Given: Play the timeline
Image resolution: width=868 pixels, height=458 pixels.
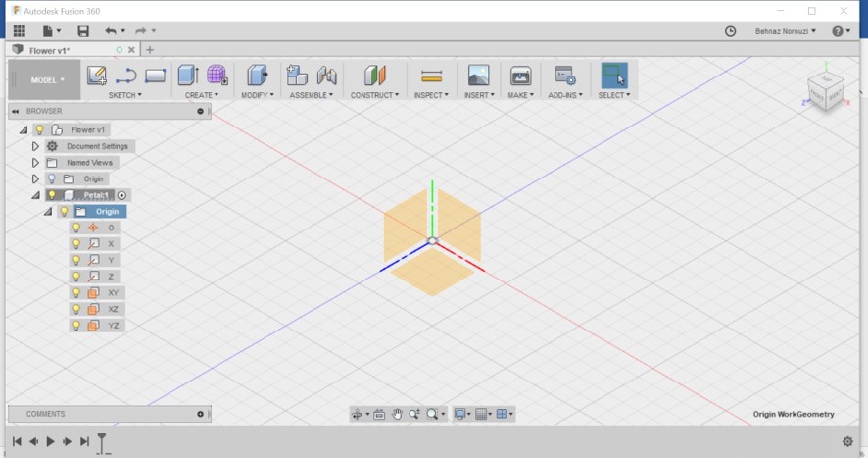Looking at the screenshot, I should 50,442.
